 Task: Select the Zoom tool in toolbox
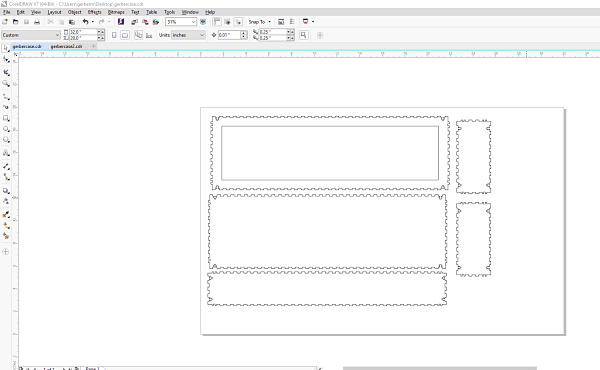[x=5, y=83]
